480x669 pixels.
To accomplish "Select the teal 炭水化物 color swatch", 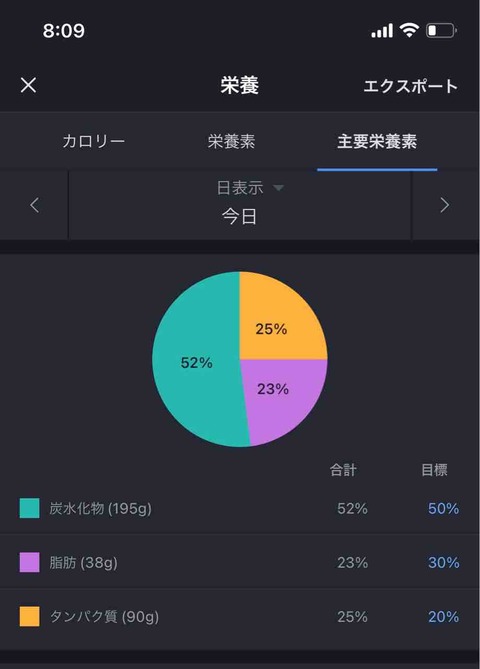I will pyautogui.click(x=29, y=508).
